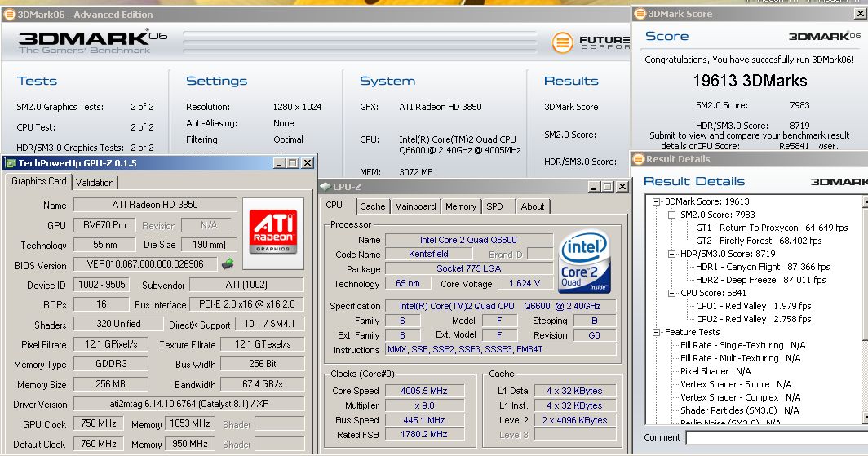Open the Mainboard tab in CPU-Z

(415, 206)
